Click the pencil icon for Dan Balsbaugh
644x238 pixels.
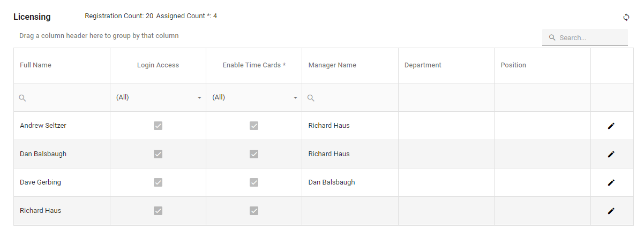(611, 154)
